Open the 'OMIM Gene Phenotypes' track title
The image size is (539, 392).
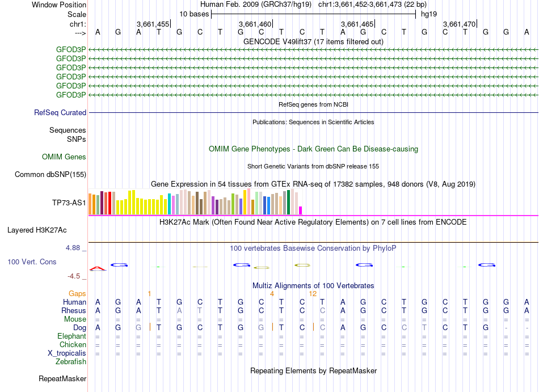(313, 149)
